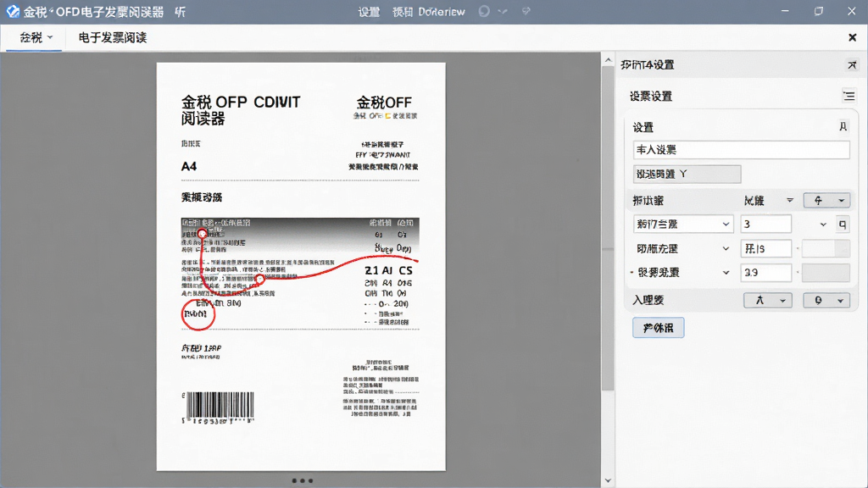The image size is (868, 488).
Task: Open the top right split dropdown button
Action: click(x=826, y=200)
